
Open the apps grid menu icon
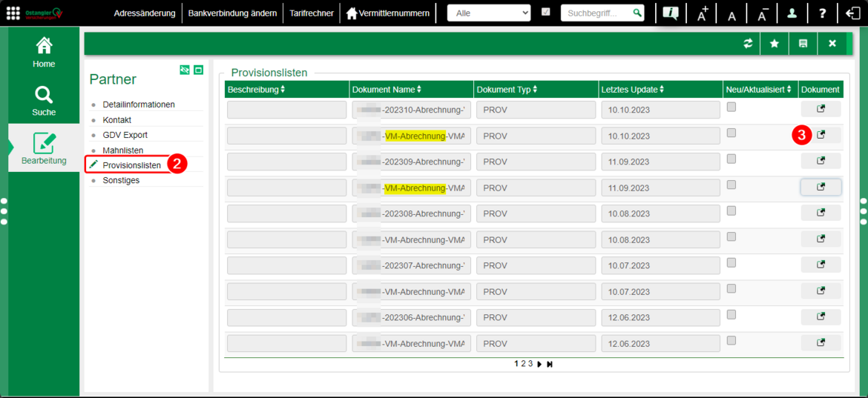tap(13, 13)
